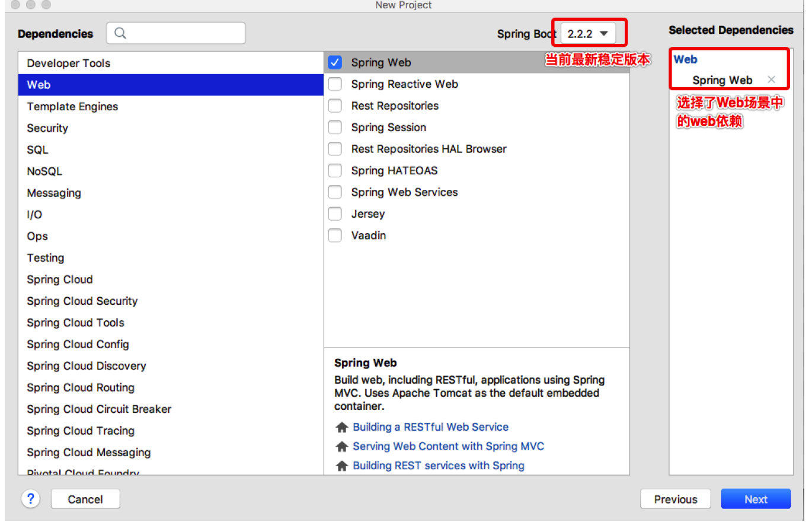
Task: Select the Testing category
Action: 171,258
